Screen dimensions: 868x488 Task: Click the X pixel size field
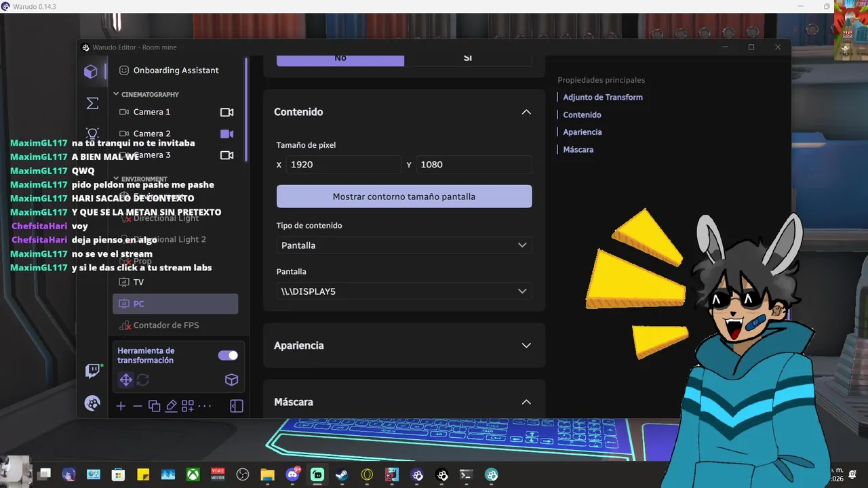click(344, 165)
